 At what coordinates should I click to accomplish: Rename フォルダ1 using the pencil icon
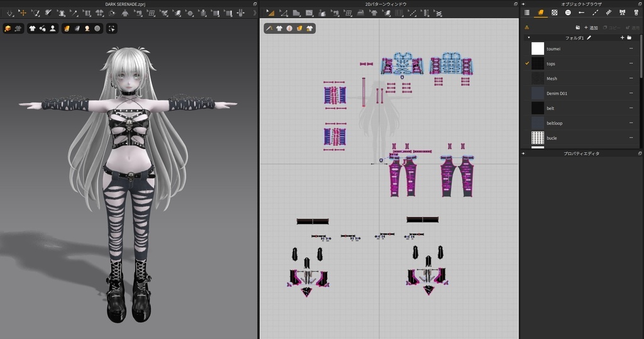(589, 37)
